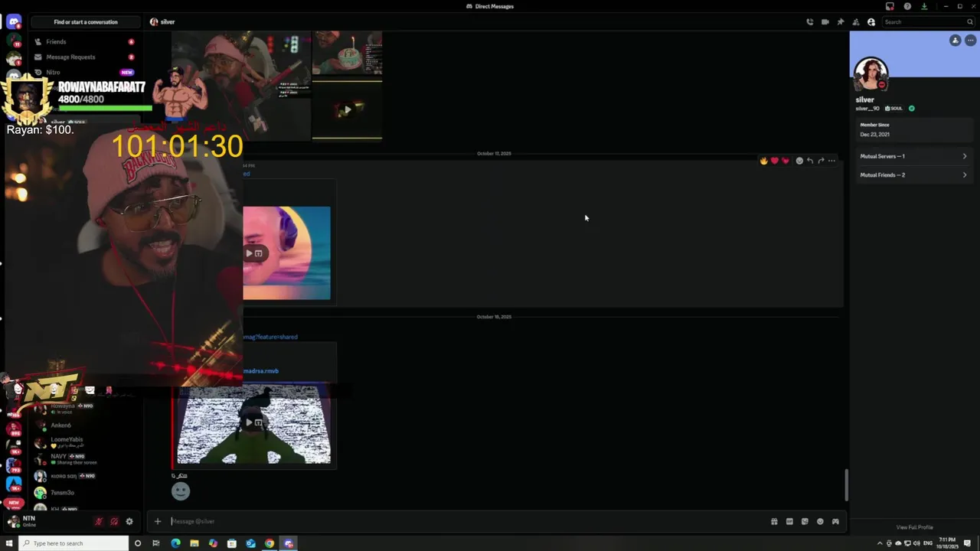The image size is (980, 551).
Task: Open View Full Profile link
Action: point(915,527)
